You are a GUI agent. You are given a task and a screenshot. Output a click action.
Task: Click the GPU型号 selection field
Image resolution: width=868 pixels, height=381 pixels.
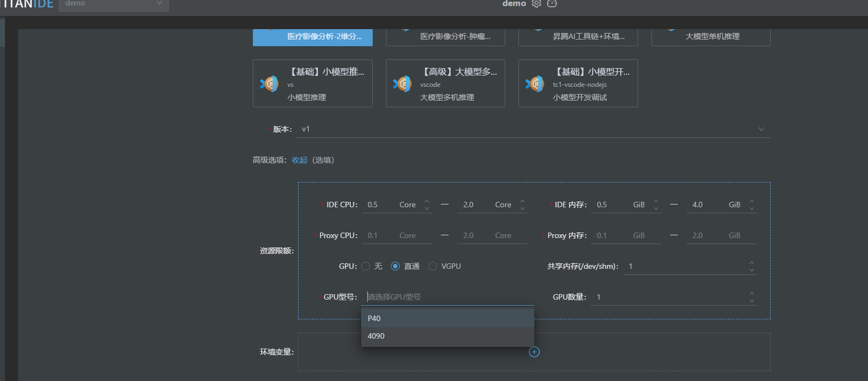pos(448,297)
